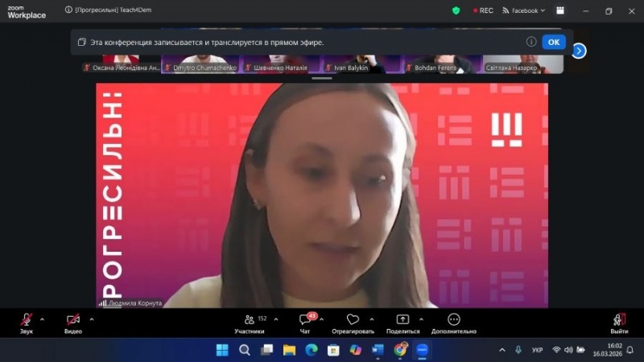Screen dimensions: 644x362
Task: Click the Поделиться share screen icon
Action: (x=402, y=319)
